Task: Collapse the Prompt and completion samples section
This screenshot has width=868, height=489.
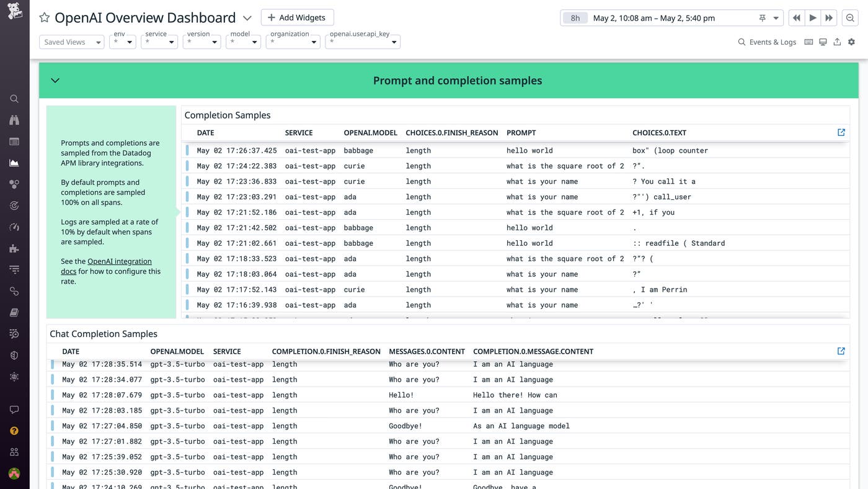Action: (55, 80)
